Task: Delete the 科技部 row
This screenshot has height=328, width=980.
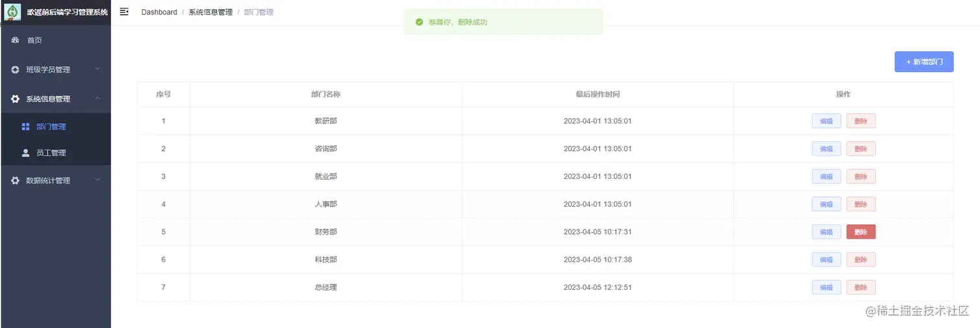Action: point(861,259)
